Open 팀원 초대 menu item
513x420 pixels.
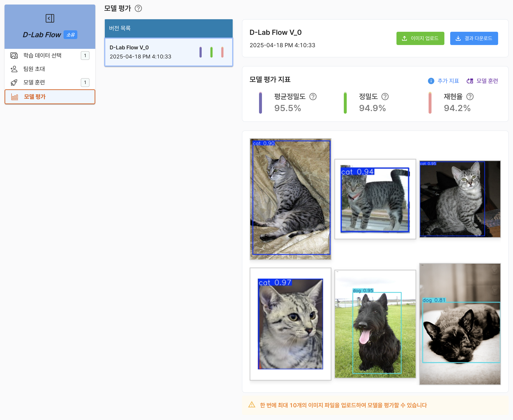point(50,69)
